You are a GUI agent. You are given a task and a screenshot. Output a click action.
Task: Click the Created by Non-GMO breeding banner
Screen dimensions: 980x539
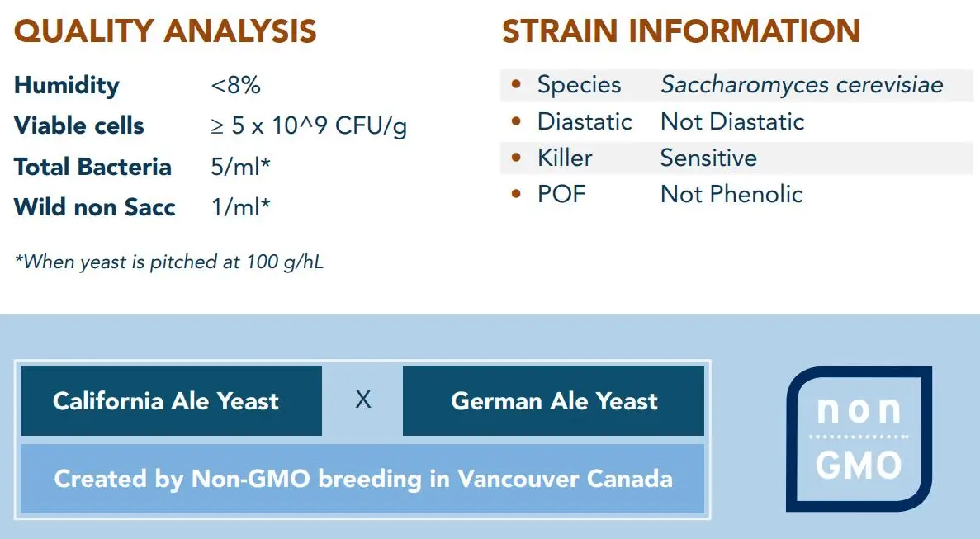click(x=362, y=479)
